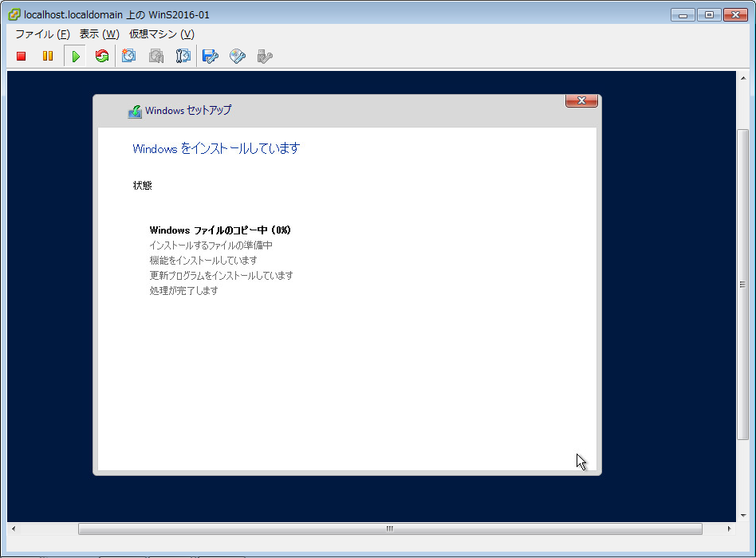Close the Windows セットアップ dialog

[x=581, y=100]
